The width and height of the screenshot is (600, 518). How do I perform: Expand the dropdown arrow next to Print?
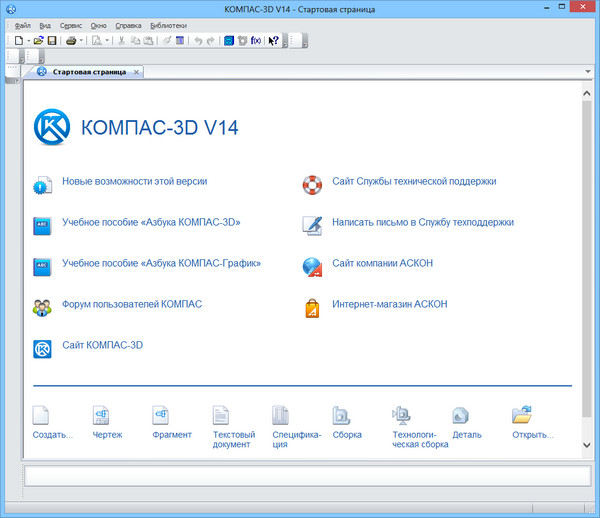point(82,41)
